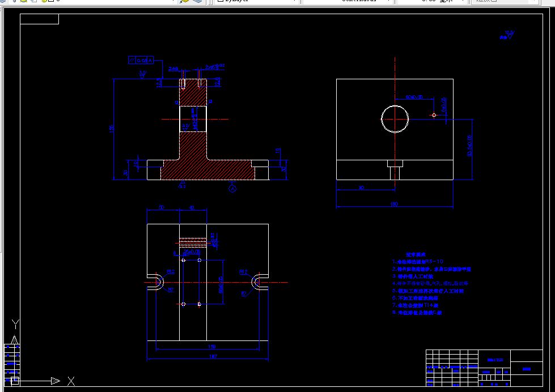
Task: Select the 83.5±0.05 vertical dimension
Action: pos(470,146)
